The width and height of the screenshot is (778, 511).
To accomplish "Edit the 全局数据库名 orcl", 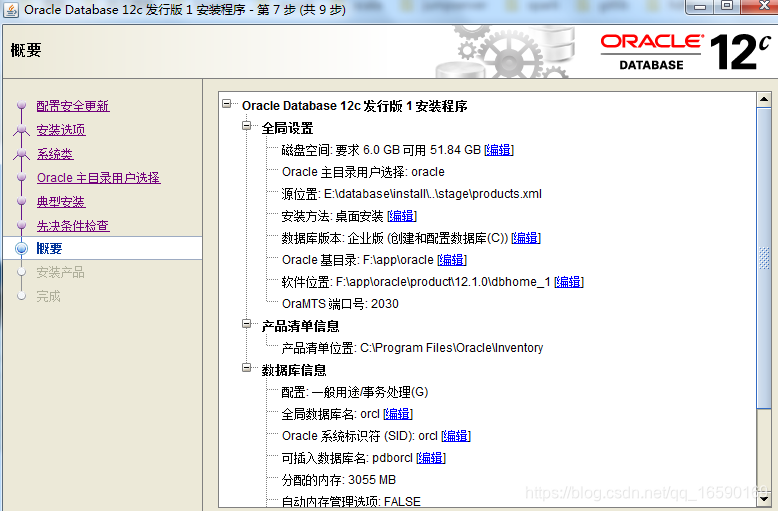I will (398, 414).
